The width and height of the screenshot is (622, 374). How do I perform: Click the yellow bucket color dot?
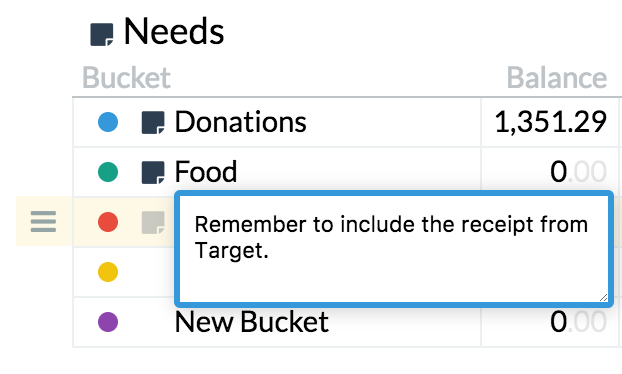[x=108, y=272]
